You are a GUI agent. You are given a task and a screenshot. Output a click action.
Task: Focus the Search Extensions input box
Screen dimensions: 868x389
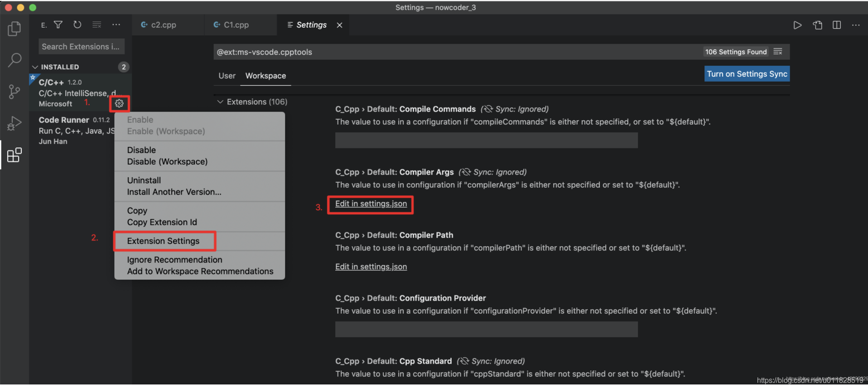(x=82, y=47)
